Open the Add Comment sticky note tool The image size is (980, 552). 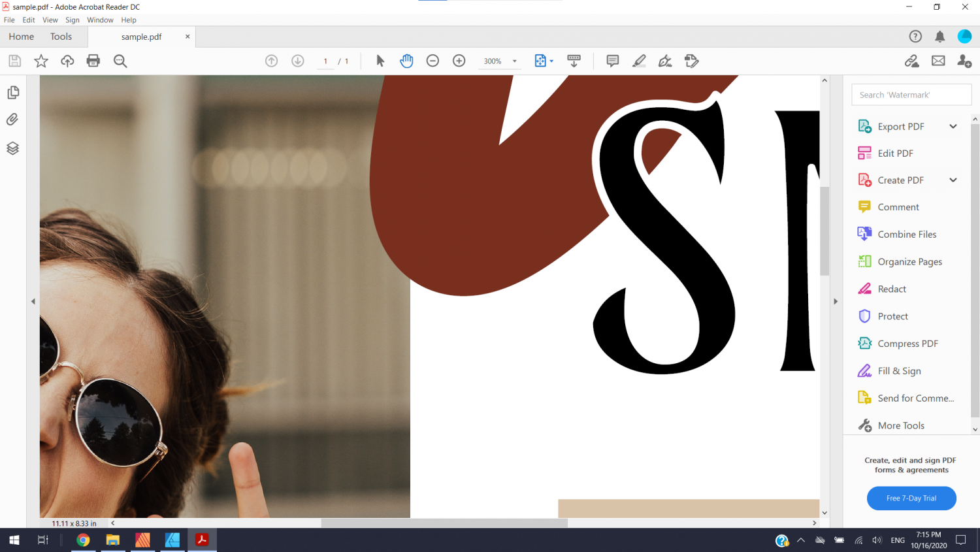coord(612,61)
